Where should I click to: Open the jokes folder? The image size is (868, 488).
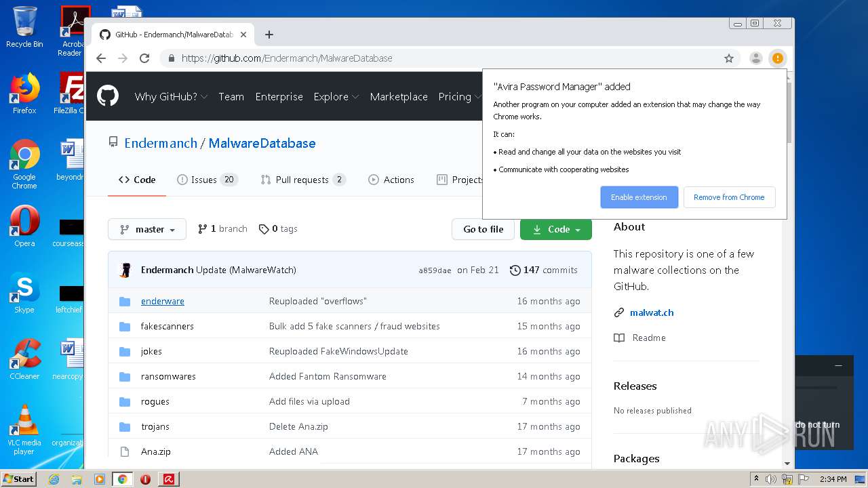coord(151,351)
